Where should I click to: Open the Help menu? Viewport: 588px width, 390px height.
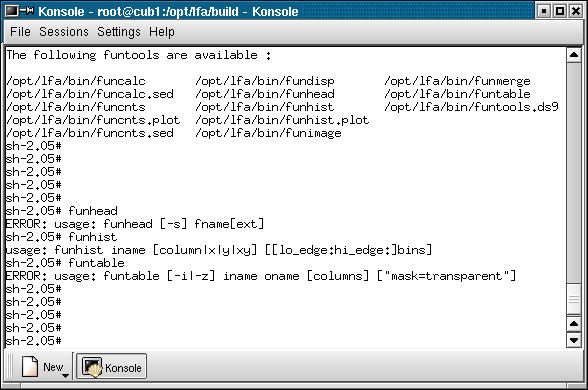point(162,32)
